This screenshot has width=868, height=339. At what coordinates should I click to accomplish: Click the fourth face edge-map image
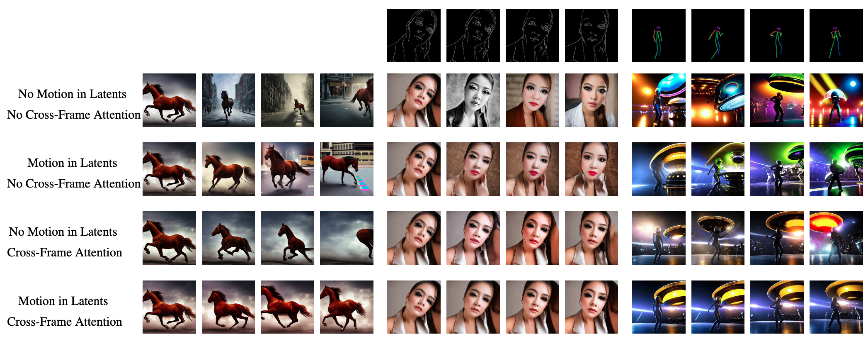592,36
